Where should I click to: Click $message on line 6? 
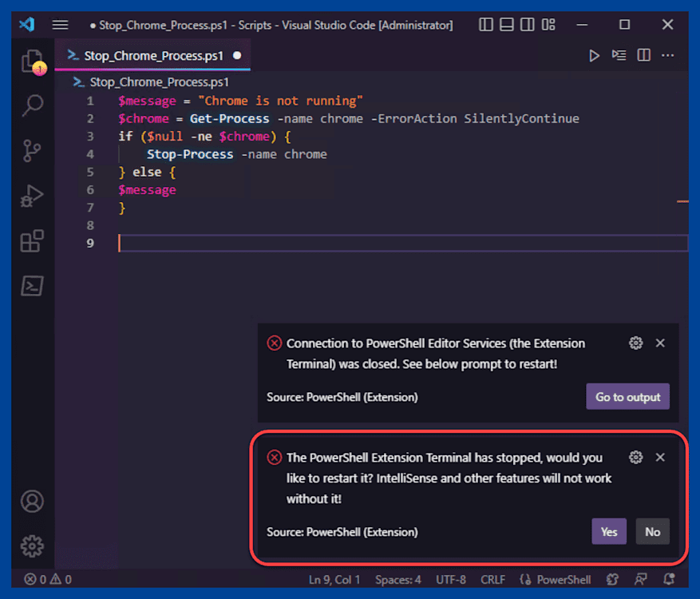[x=147, y=190]
